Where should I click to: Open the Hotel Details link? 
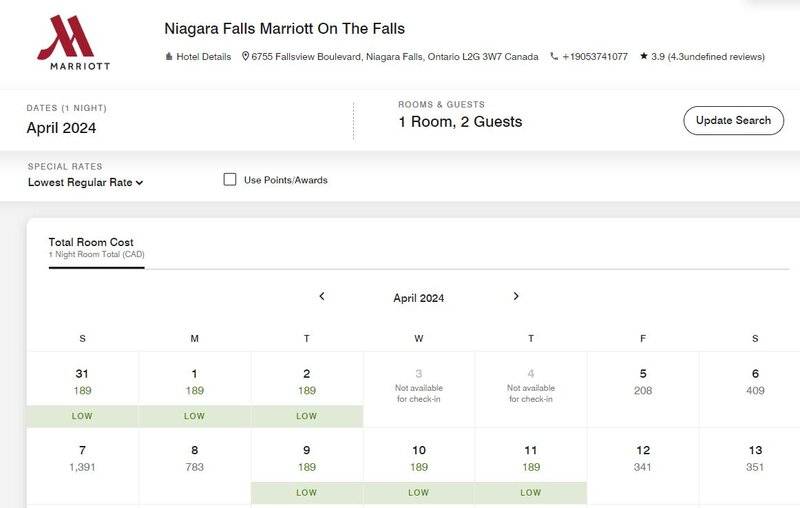[203, 57]
